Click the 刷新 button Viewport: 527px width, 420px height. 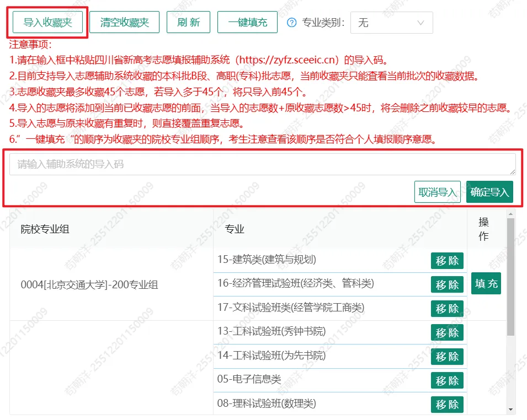[188, 22]
